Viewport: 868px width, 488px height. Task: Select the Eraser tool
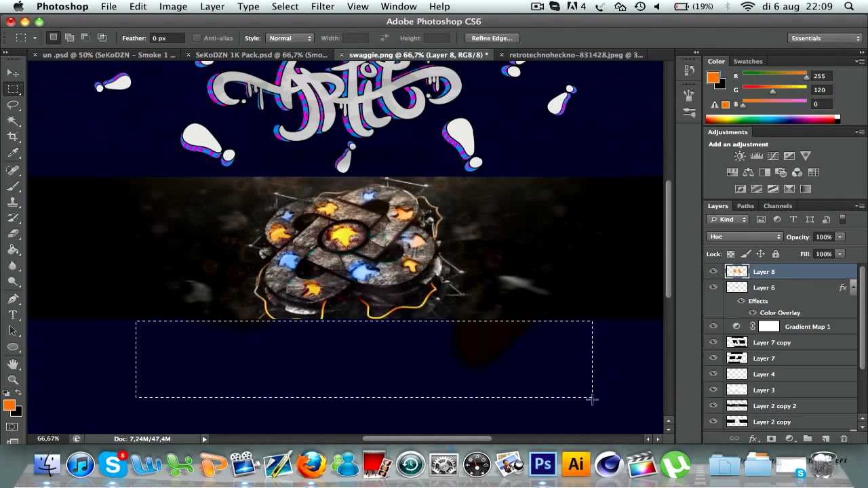tap(13, 234)
